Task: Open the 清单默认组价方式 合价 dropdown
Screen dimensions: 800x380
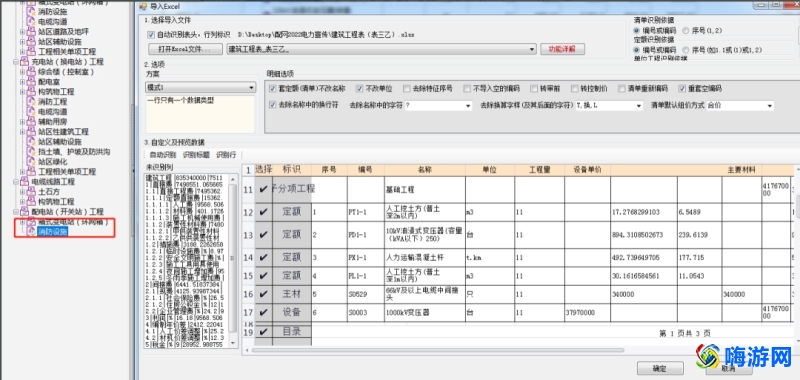Action: point(769,106)
